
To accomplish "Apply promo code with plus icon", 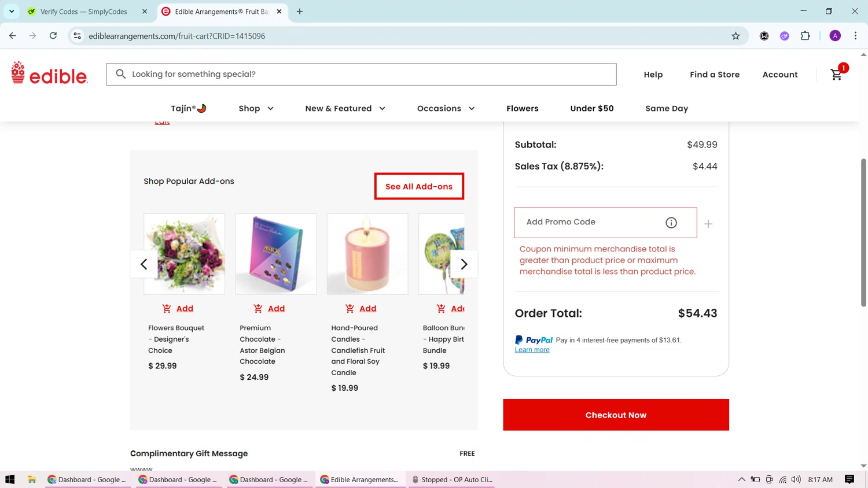I will 708,224.
